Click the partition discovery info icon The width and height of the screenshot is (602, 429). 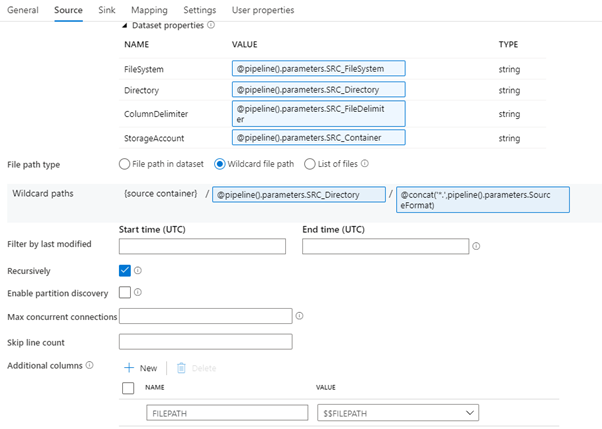click(138, 292)
